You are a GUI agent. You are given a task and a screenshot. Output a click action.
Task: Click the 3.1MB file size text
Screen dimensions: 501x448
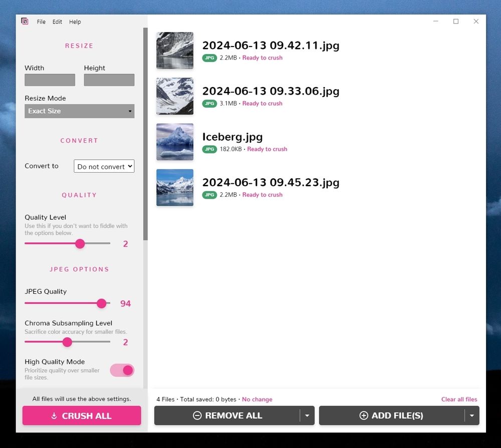point(228,104)
